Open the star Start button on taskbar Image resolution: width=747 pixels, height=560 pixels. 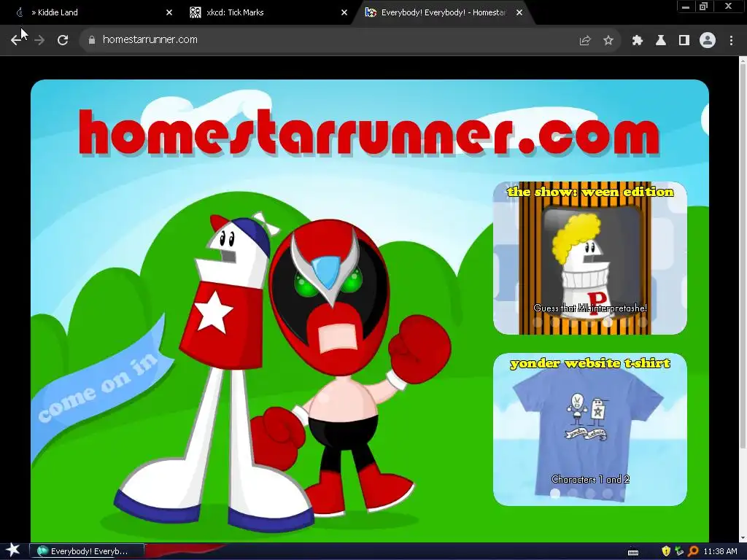point(12,551)
